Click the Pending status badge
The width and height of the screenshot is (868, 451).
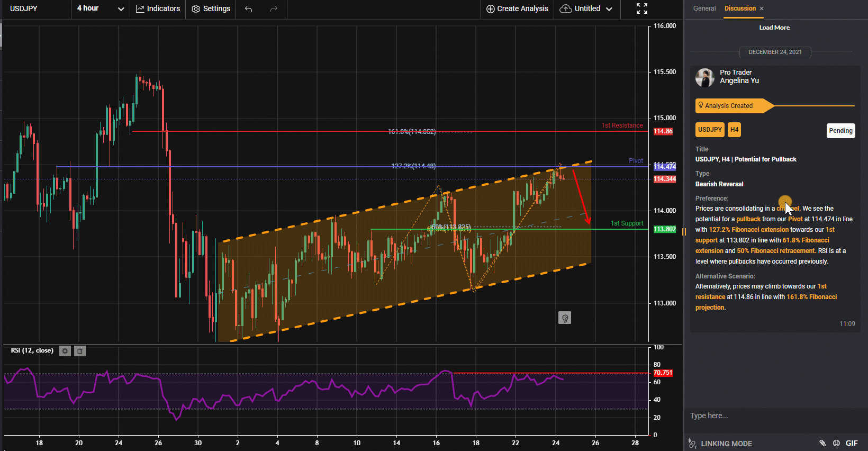tap(840, 131)
